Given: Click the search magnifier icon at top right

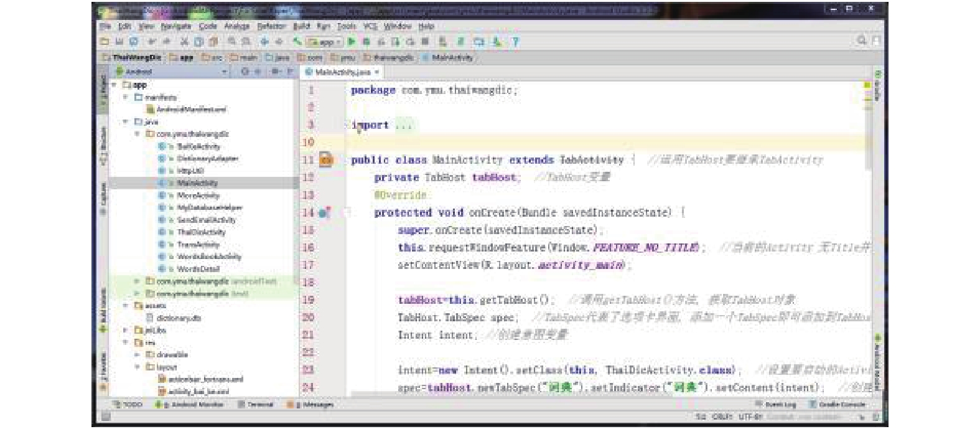Looking at the screenshot, I should 862,40.
